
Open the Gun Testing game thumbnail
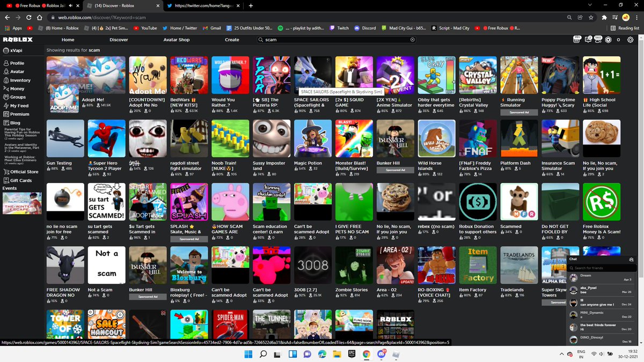pyautogui.click(x=66, y=139)
